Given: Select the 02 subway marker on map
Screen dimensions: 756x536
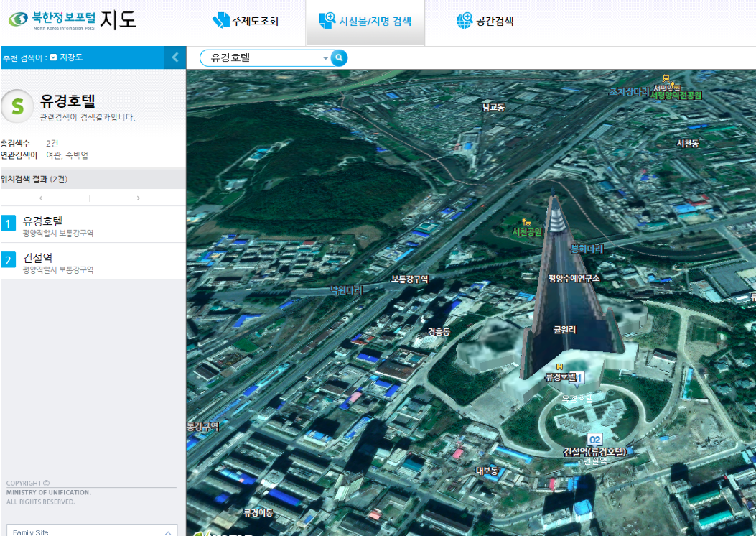Looking at the screenshot, I should tap(594, 439).
